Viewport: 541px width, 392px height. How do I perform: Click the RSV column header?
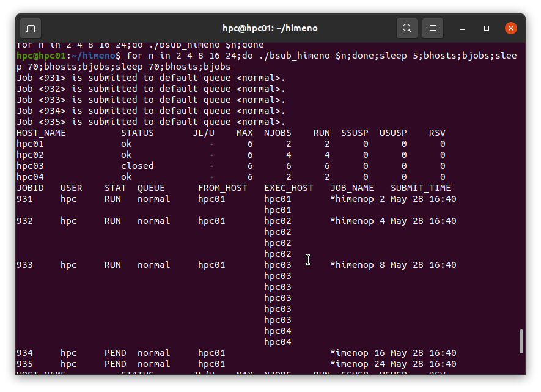pos(437,133)
